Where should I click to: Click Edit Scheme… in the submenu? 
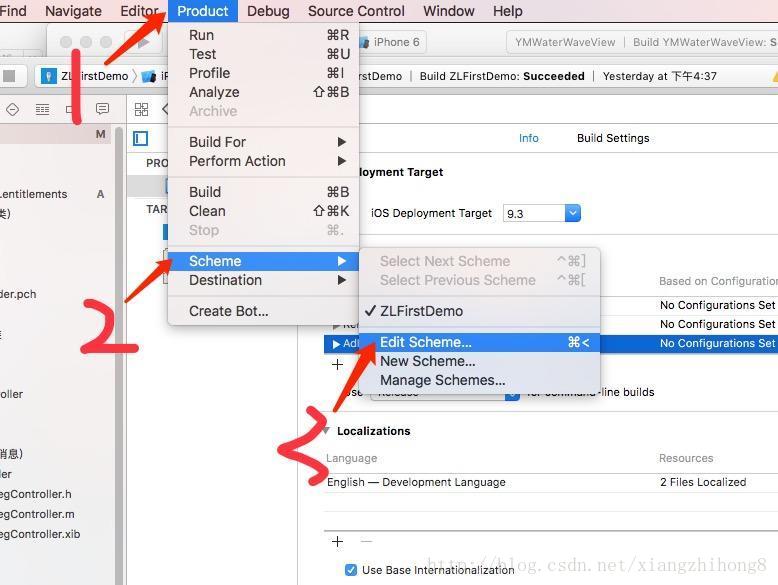point(479,342)
